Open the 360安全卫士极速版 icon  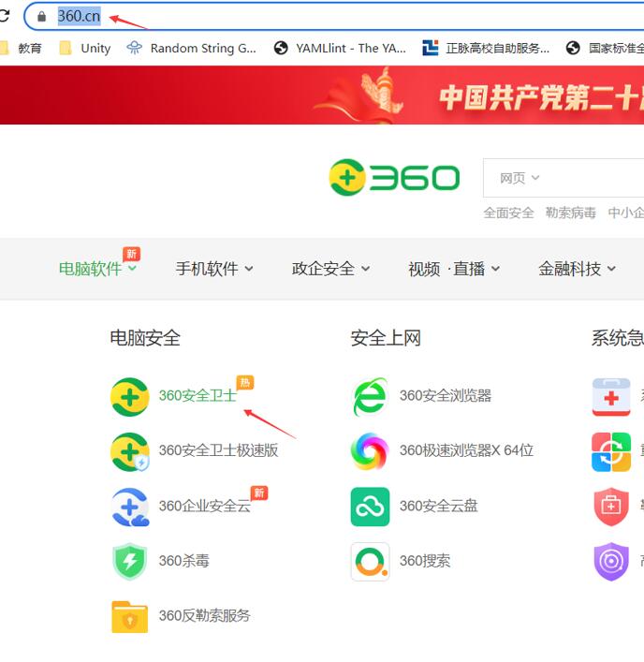coord(129,451)
